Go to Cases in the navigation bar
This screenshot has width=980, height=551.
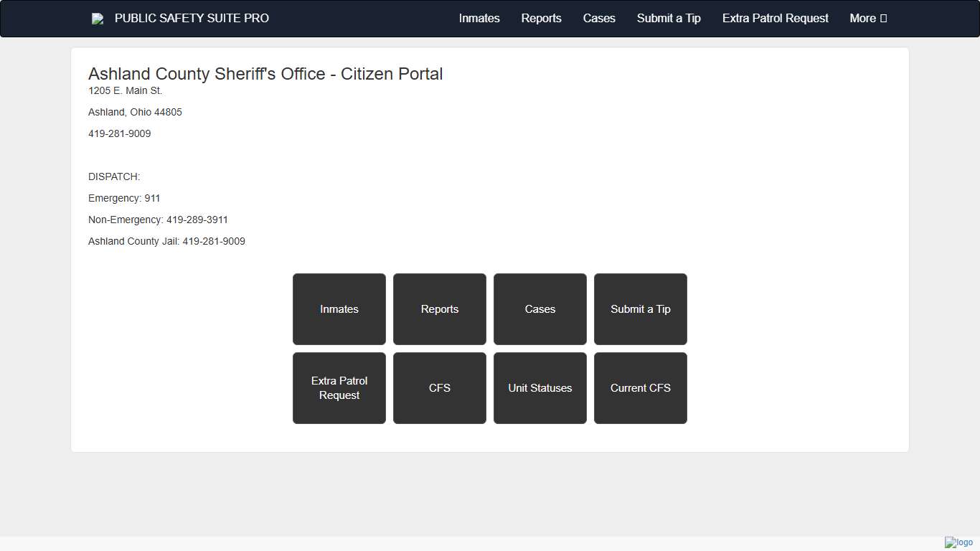(x=599, y=19)
